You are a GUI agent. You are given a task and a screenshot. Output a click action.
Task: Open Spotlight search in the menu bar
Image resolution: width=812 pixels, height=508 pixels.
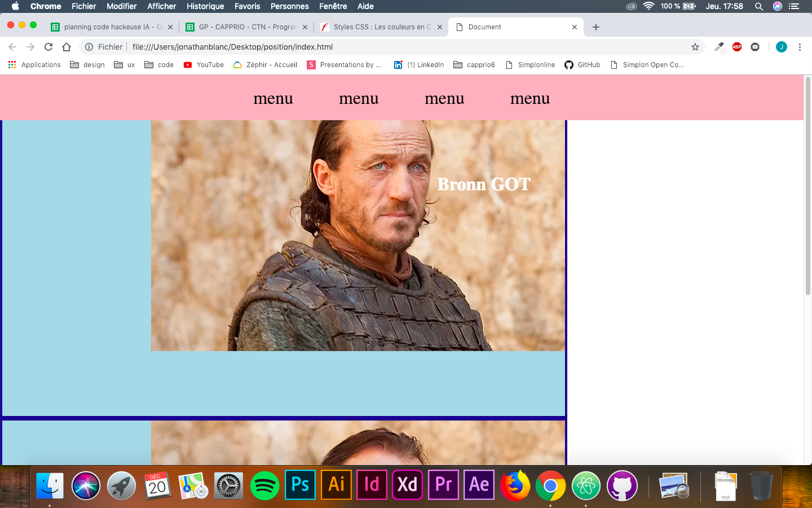[x=759, y=6]
